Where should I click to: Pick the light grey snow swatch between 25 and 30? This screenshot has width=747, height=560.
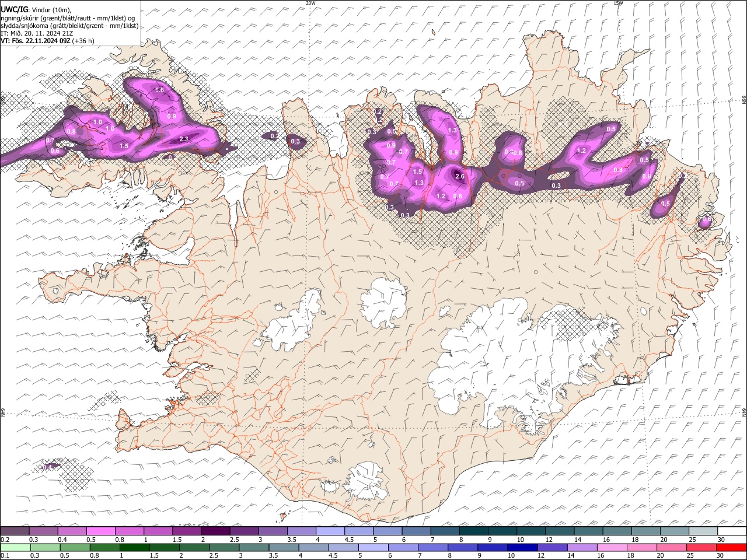pyautogui.click(x=704, y=531)
